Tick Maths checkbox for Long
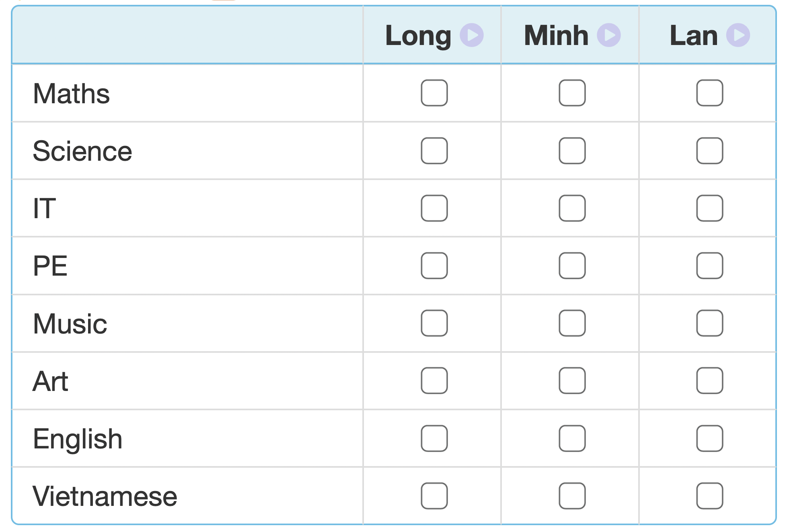Screen dimensions: 789x532 point(434,93)
